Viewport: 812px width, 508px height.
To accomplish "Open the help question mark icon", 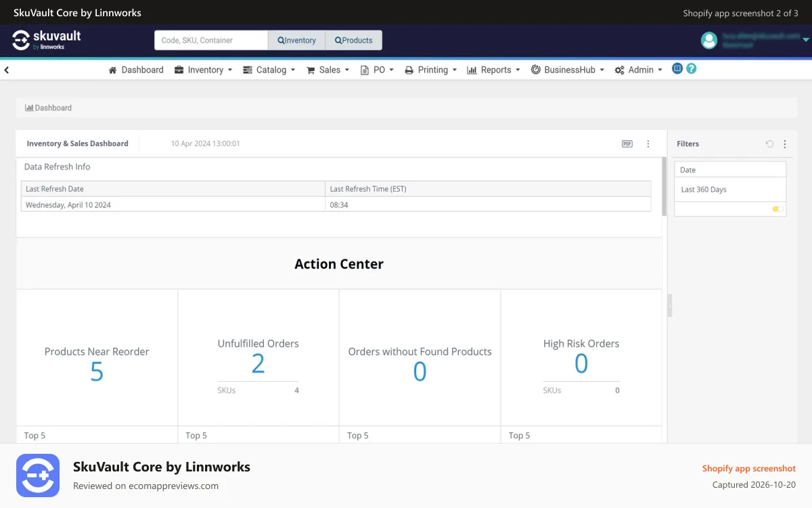I will pos(691,68).
